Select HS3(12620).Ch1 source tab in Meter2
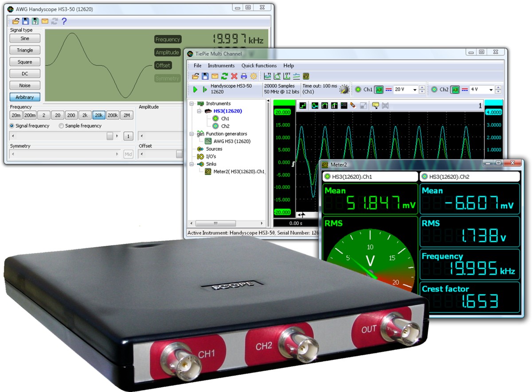The image size is (532, 392). pyautogui.click(x=370, y=177)
